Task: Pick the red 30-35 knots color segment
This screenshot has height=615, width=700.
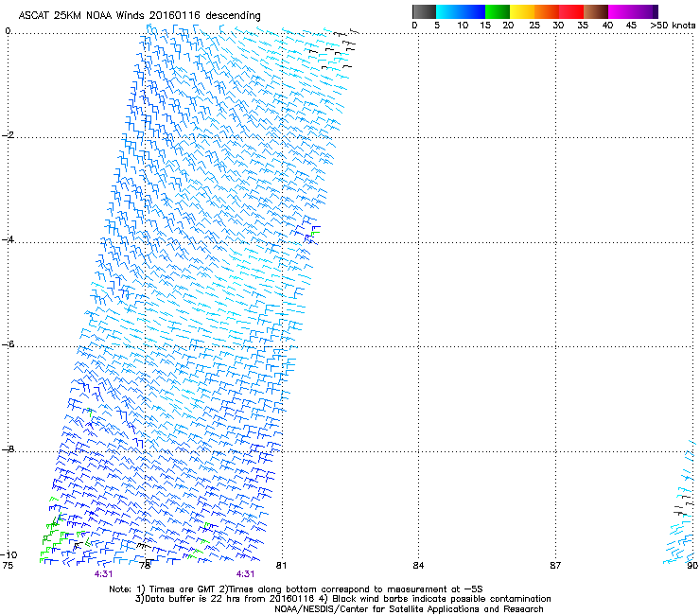Action: point(571,11)
